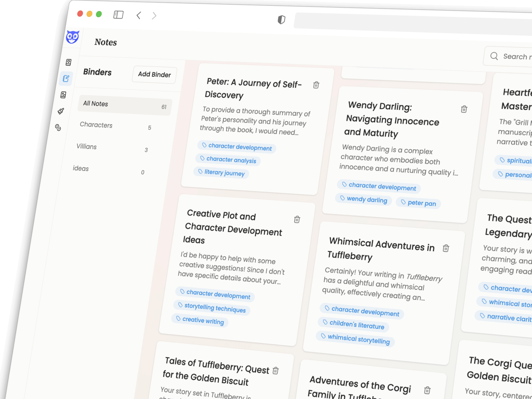532x399 pixels.
Task: Delete the Peter: A Journey of Self-Discovery note
Action: tap(316, 85)
